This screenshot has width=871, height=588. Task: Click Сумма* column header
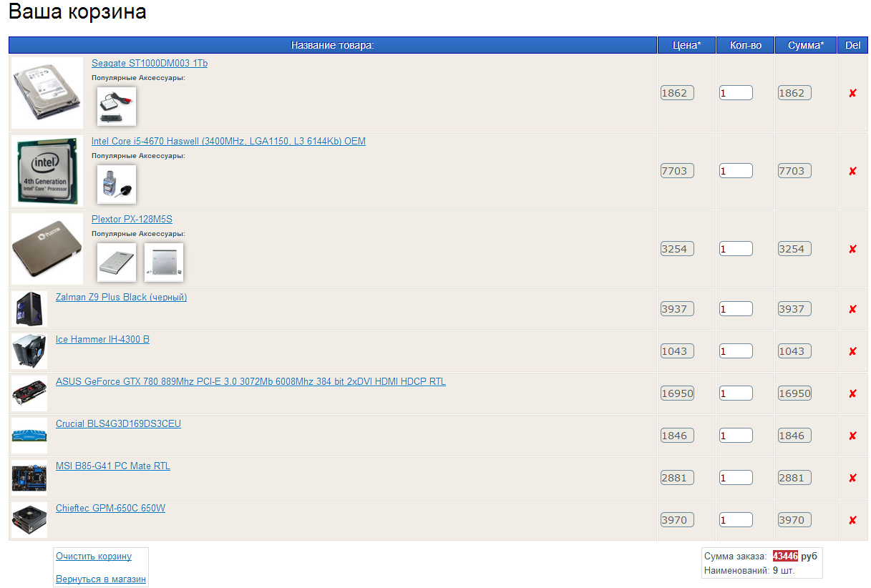pos(806,45)
